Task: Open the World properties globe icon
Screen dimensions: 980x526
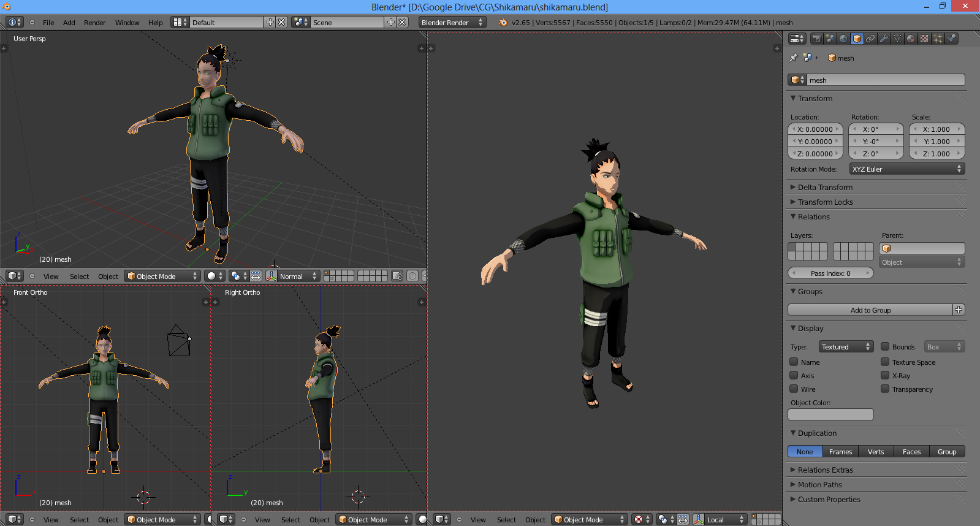Action: click(x=843, y=39)
